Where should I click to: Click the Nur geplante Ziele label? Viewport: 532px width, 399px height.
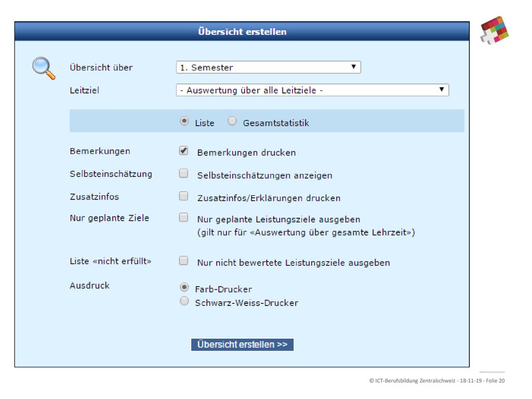pos(109,218)
